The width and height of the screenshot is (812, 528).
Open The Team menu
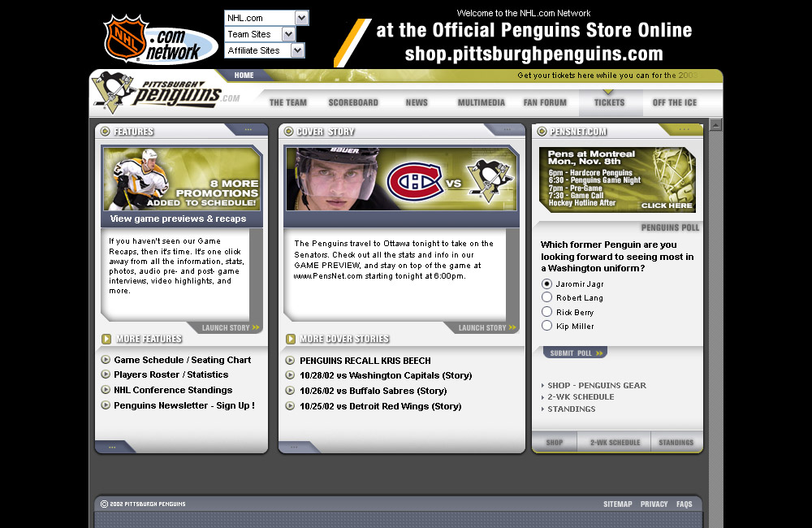coord(288,102)
